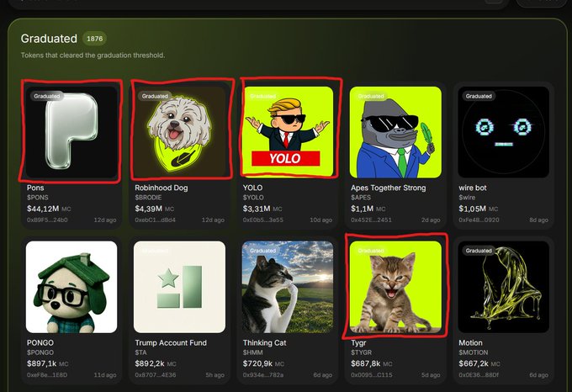Click the $892,2k market cap value
Screen dimensions: 572x392
[150, 364]
